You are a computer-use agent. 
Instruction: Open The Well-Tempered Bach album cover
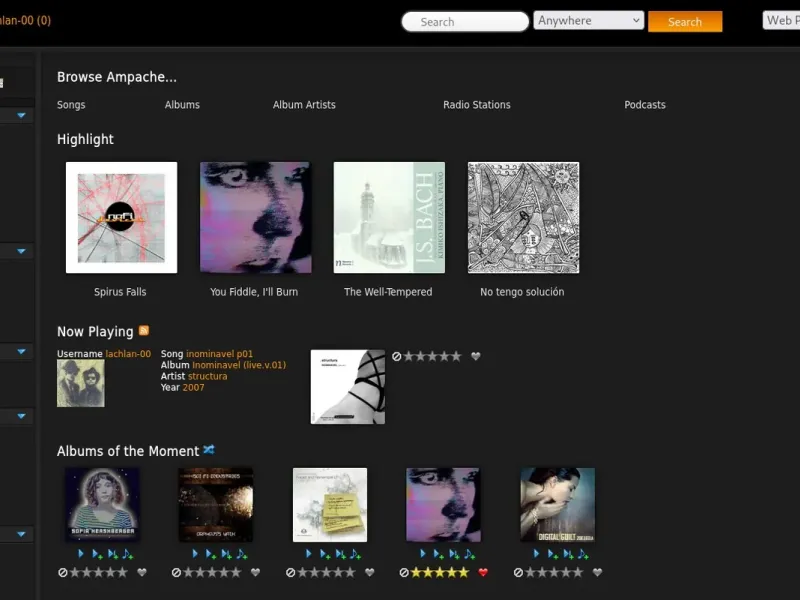[x=389, y=217]
